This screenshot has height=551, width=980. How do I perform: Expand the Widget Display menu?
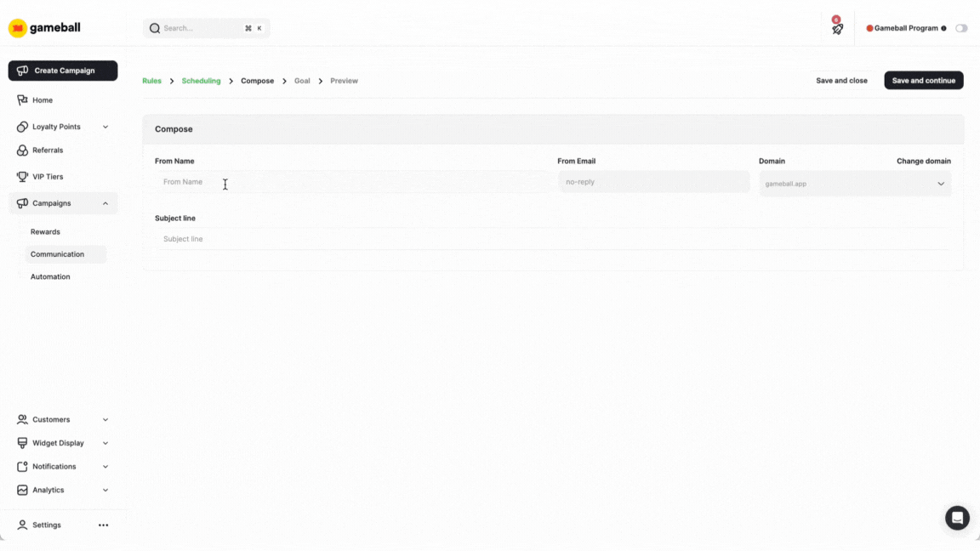coord(57,442)
